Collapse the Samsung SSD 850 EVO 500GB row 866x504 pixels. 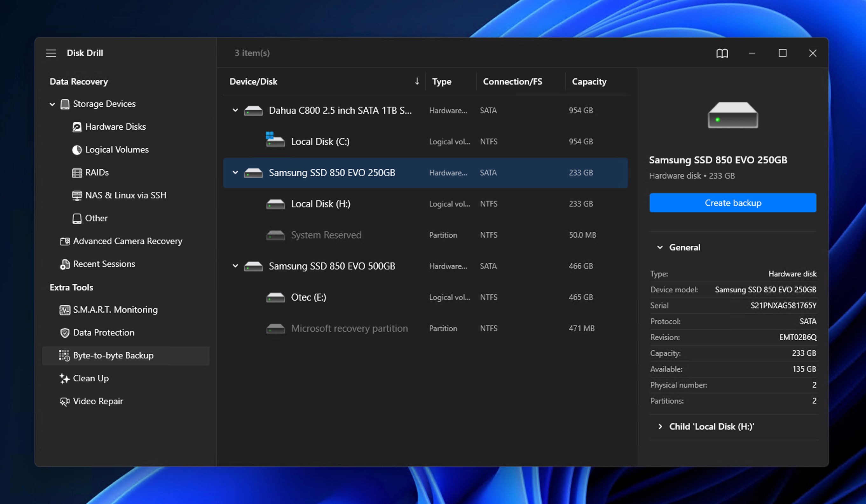pos(235,266)
